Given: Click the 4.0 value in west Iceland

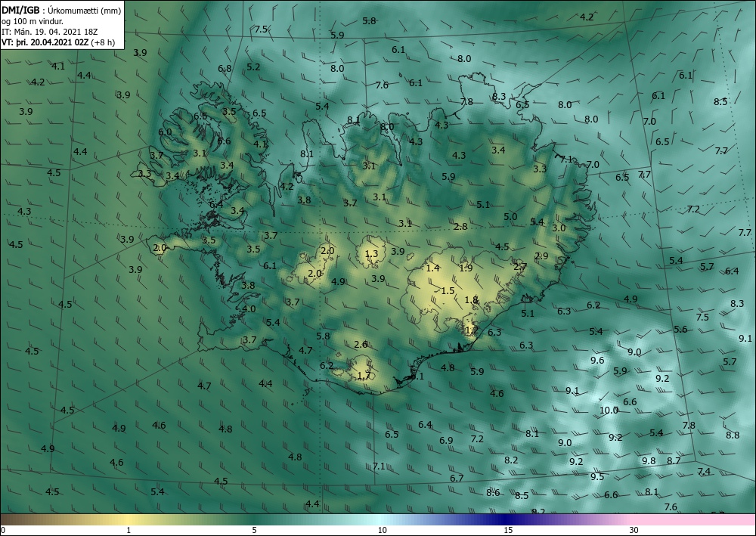Looking at the screenshot, I should pyautogui.click(x=249, y=309).
